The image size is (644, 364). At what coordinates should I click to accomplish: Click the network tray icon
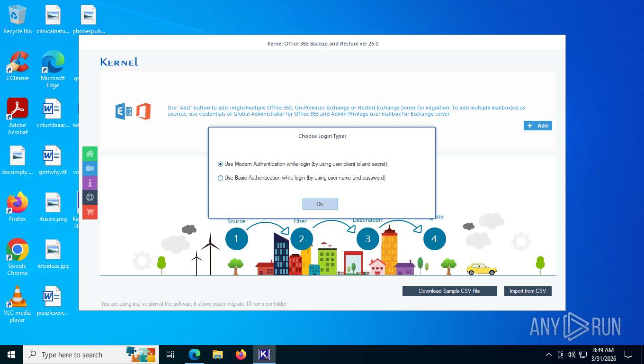click(583, 355)
